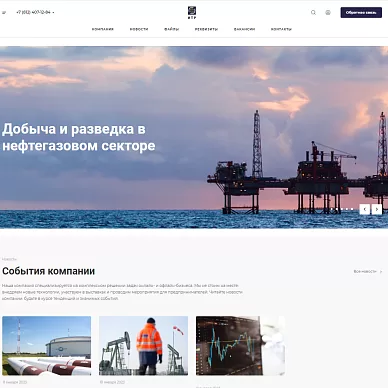Click the +7 phone number link
388x388 pixels.
(x=33, y=13)
